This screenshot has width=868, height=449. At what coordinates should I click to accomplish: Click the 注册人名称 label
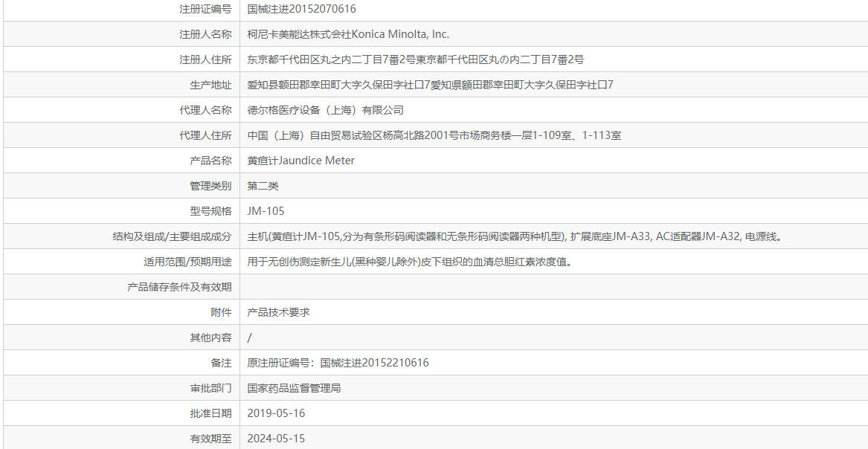205,34
